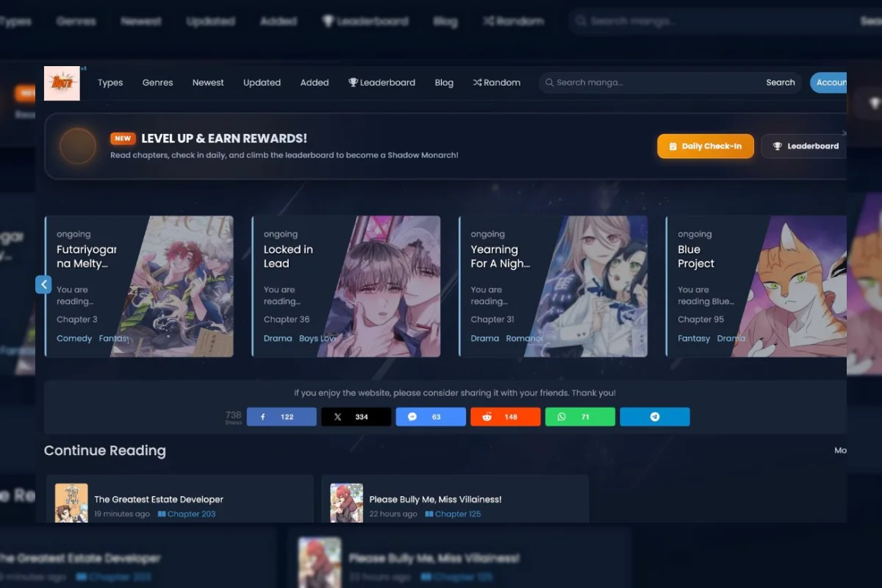This screenshot has width=882, height=588.
Task: Share on Reddit with 148 shares
Action: 506,417
